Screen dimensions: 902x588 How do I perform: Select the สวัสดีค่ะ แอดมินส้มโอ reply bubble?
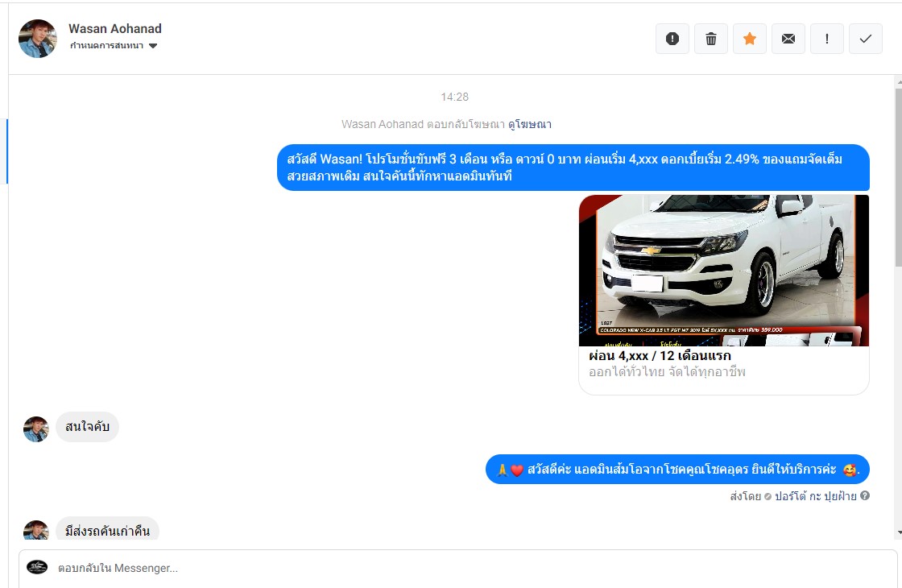pyautogui.click(x=677, y=470)
